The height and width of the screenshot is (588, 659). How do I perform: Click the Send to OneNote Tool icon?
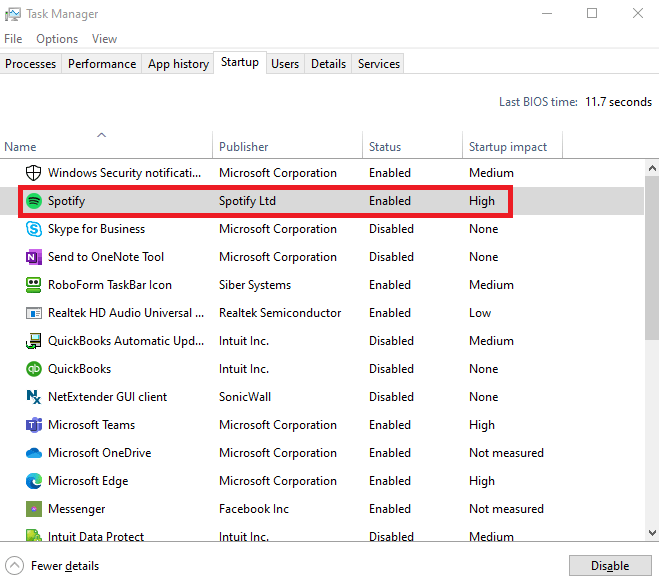(34, 257)
